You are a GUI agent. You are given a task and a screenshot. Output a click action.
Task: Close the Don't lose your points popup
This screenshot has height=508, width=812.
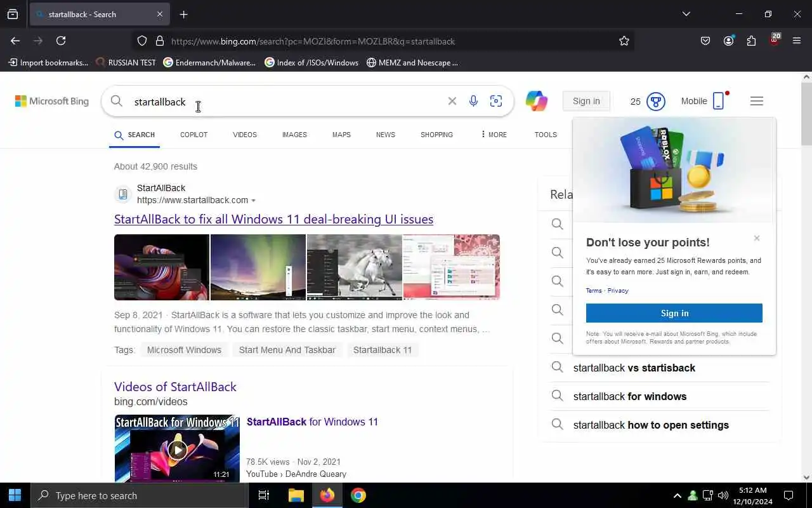pyautogui.click(x=756, y=238)
